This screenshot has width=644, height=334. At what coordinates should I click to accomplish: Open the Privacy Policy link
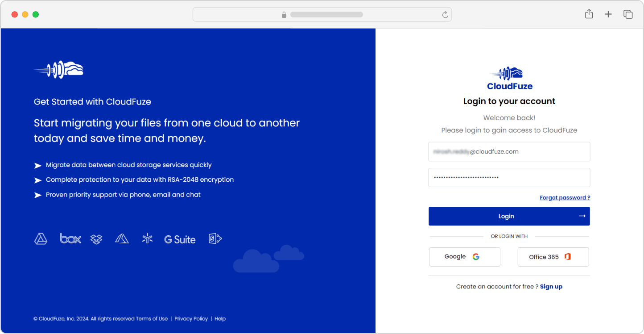coord(191,319)
